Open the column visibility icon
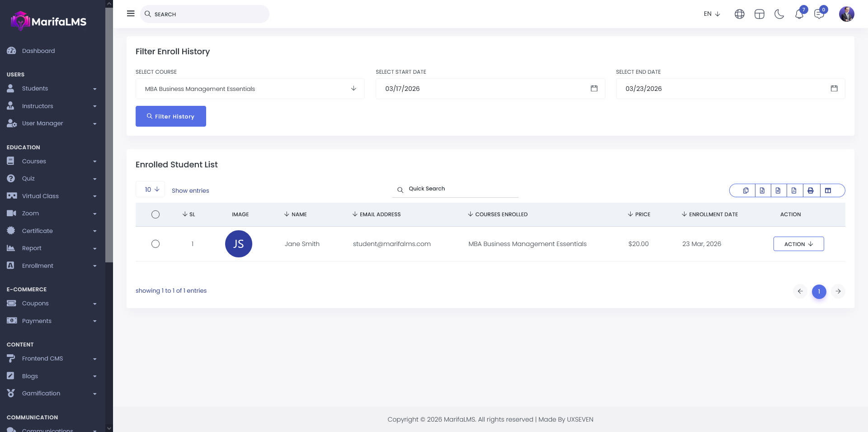The width and height of the screenshot is (868, 432). pos(828,190)
